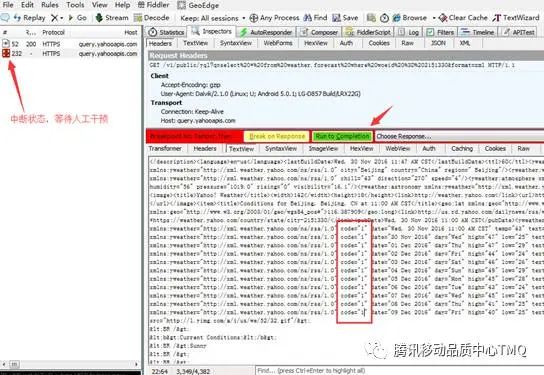Click the Replay toolbar icon
The image size is (544, 375).
click(x=17, y=18)
